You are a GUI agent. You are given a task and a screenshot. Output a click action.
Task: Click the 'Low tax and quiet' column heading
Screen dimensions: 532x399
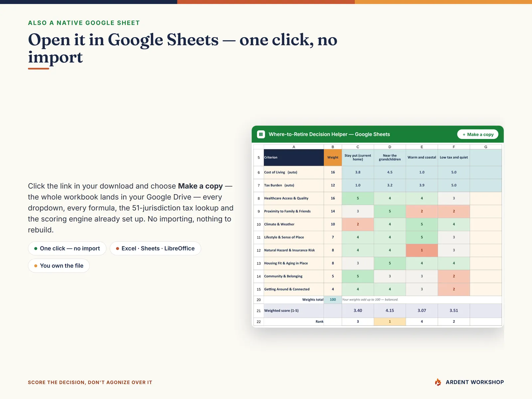point(454,158)
